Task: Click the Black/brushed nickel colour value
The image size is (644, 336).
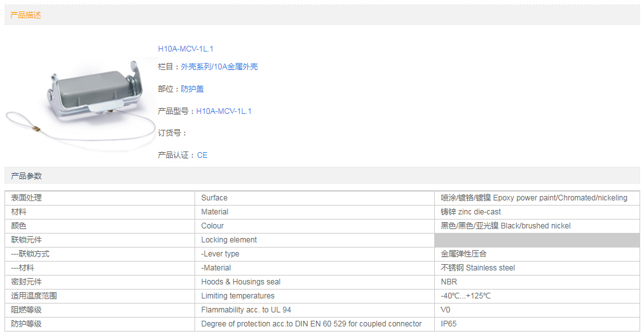Action: (x=505, y=226)
